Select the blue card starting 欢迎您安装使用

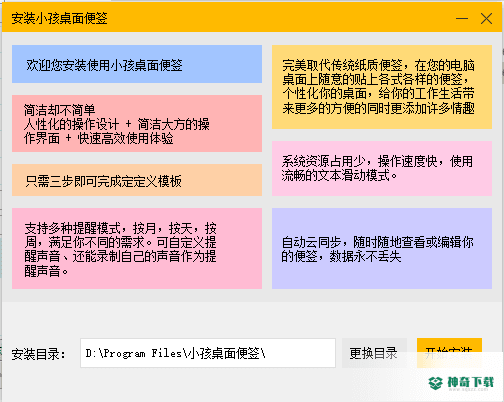(x=137, y=64)
